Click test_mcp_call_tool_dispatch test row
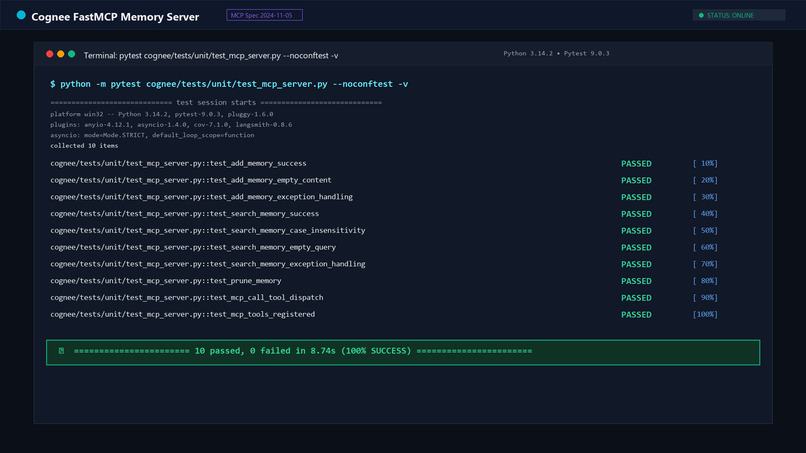806x453 pixels. tap(384, 298)
